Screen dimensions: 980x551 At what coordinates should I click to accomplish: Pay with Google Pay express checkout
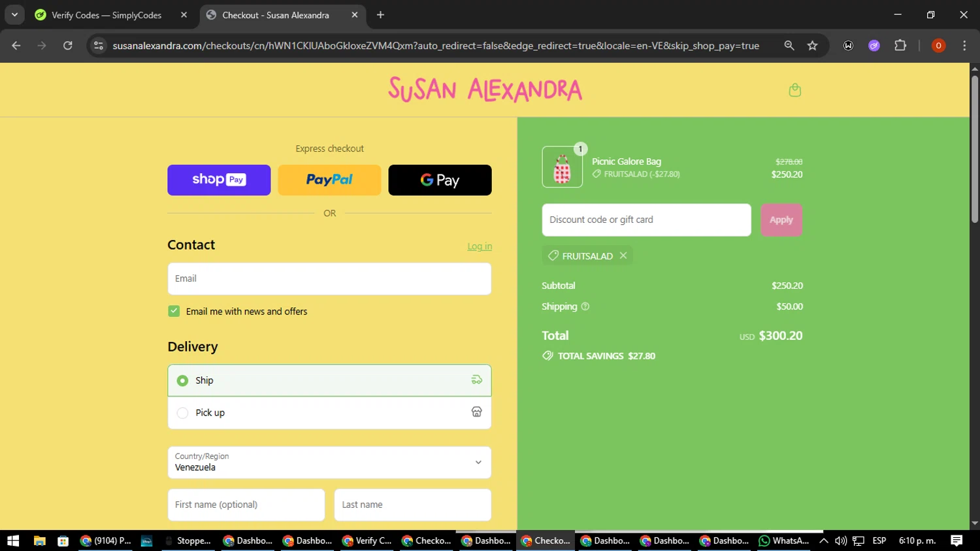tap(440, 180)
